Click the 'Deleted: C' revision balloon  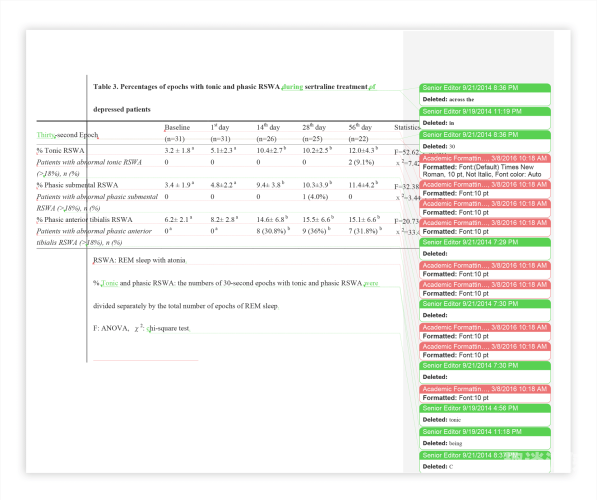tap(485, 462)
